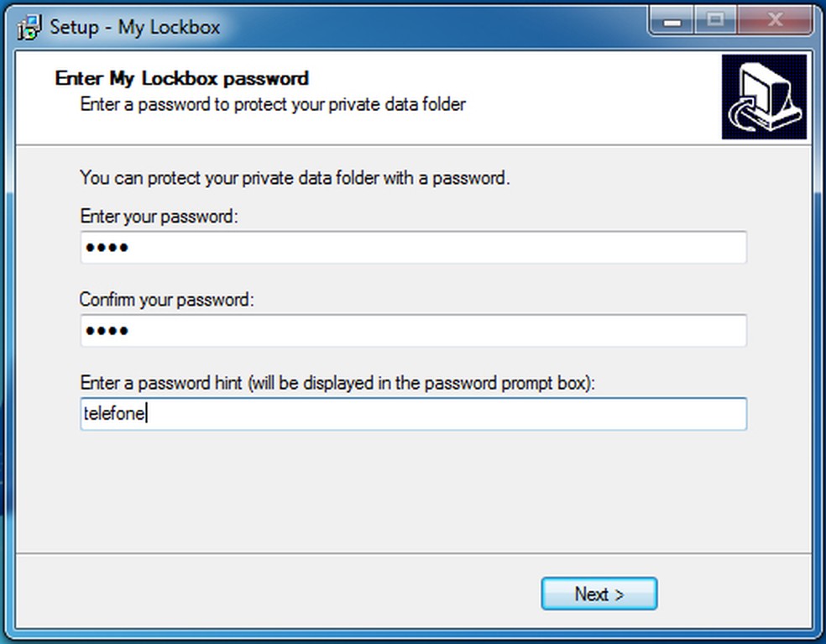Viewport: 826px width, 644px height.
Task: Place cursor in the password hint field
Action: [445, 414]
